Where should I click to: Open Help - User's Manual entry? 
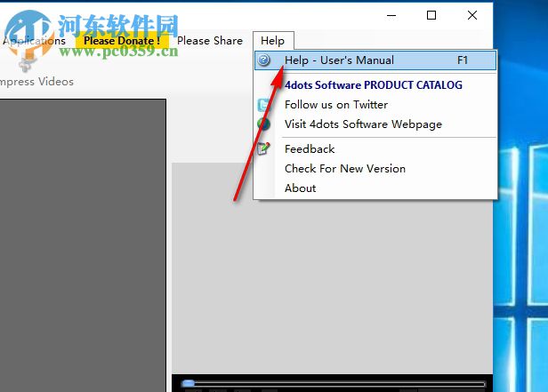[375, 60]
